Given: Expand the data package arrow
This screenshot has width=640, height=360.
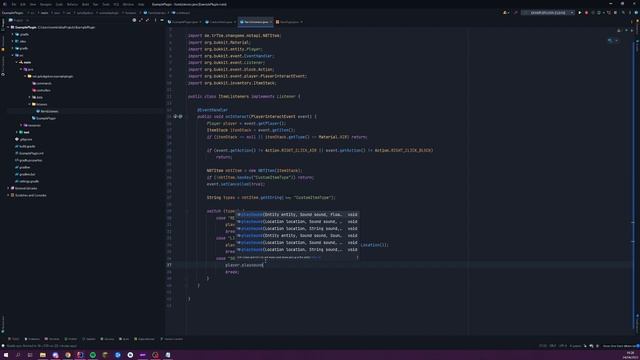Looking at the screenshot, I should [x=30, y=97].
